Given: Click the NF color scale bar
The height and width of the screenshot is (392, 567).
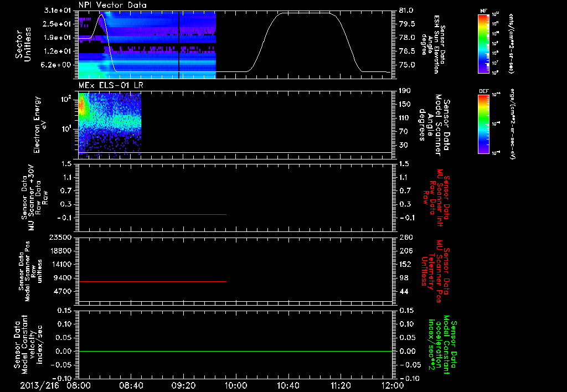Looking at the screenshot, I should (x=483, y=43).
